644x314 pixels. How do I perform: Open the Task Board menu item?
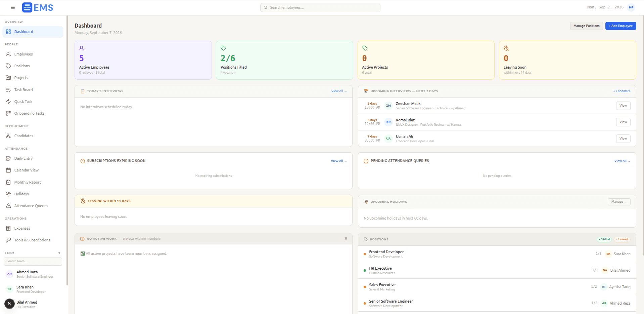pos(33,90)
